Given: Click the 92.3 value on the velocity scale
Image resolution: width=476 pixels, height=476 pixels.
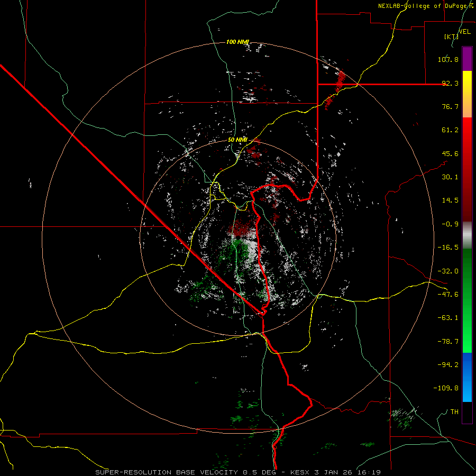Looking at the screenshot, I should click(x=450, y=83).
